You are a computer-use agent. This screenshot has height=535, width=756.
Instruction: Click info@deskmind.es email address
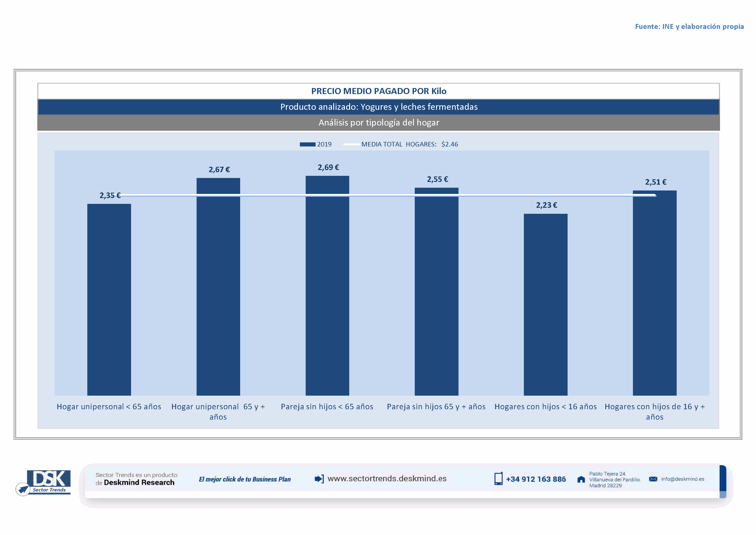(x=682, y=479)
